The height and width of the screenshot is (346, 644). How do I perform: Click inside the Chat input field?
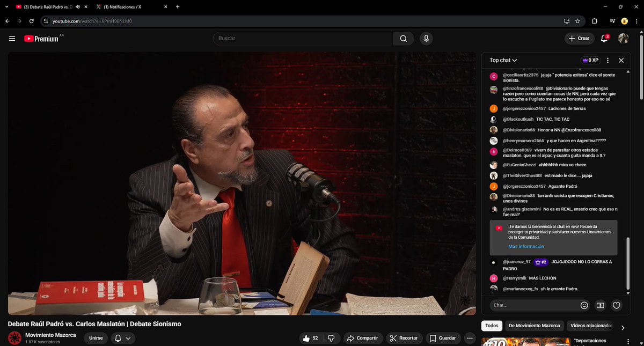(x=531, y=305)
